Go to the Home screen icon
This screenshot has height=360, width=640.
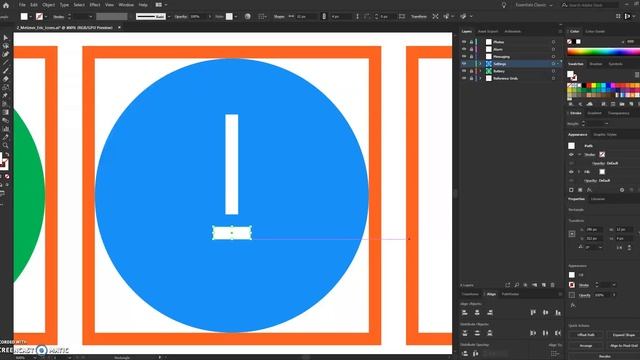(x=6, y=5)
